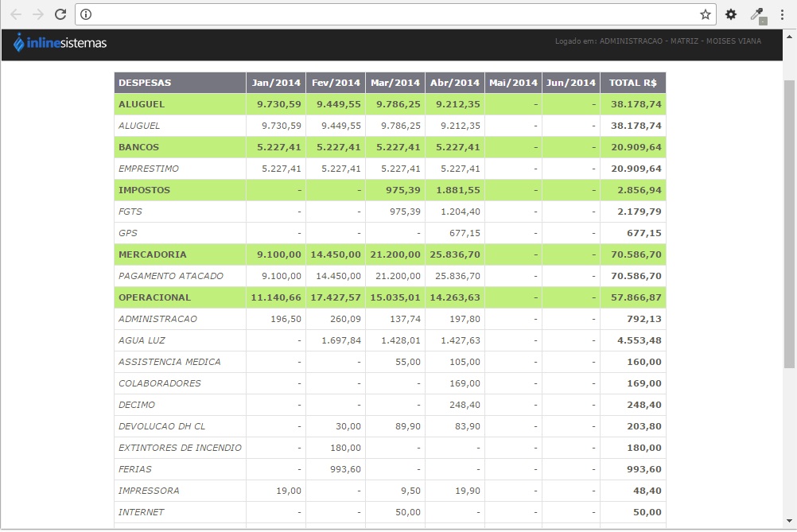The height and width of the screenshot is (532, 797).
Task: Open the browser three-dot menu
Action: tap(782, 14)
